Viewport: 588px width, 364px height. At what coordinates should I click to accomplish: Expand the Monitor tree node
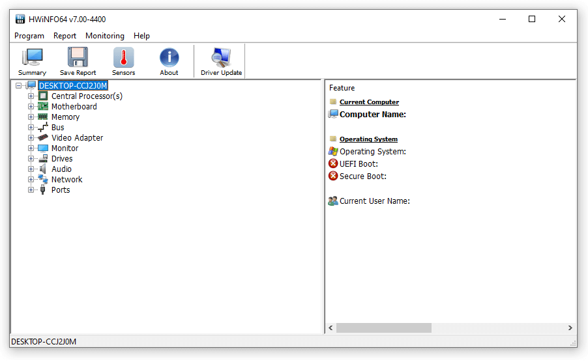tap(31, 148)
